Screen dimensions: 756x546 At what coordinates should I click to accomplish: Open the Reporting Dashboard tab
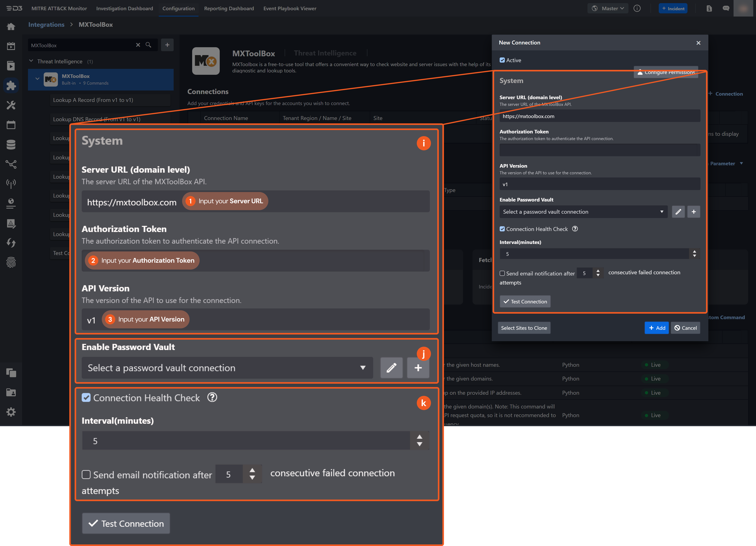pos(229,8)
